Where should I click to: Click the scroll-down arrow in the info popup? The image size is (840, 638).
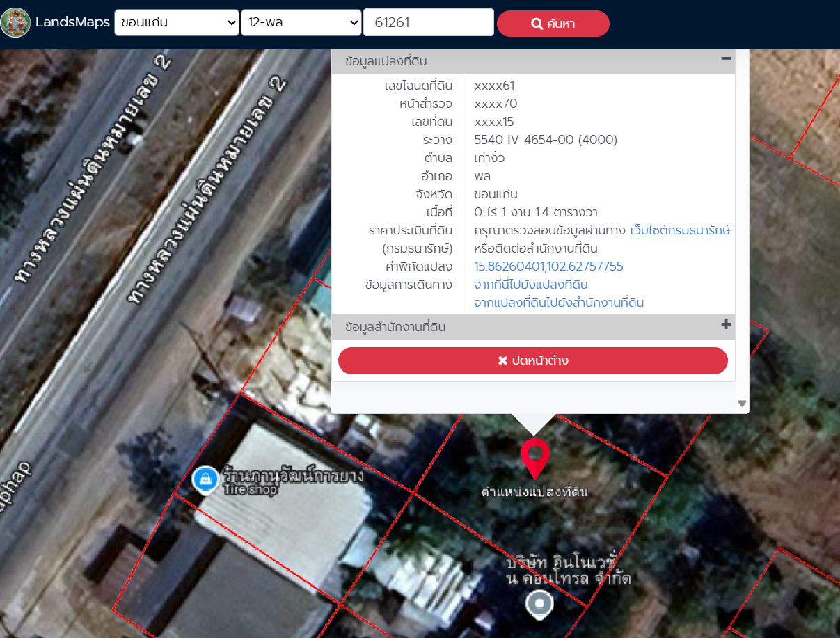[x=742, y=404]
